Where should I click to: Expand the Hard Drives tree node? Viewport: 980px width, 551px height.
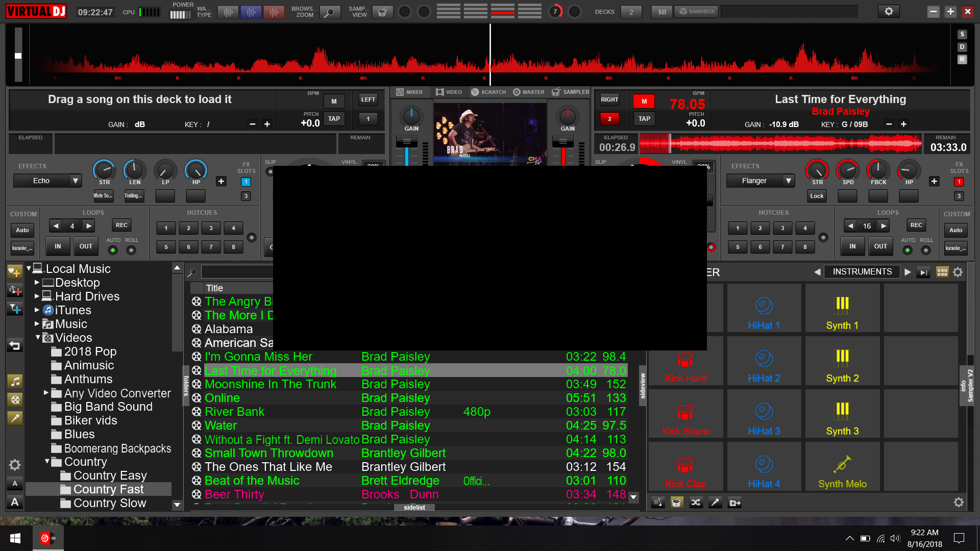coord(37,296)
